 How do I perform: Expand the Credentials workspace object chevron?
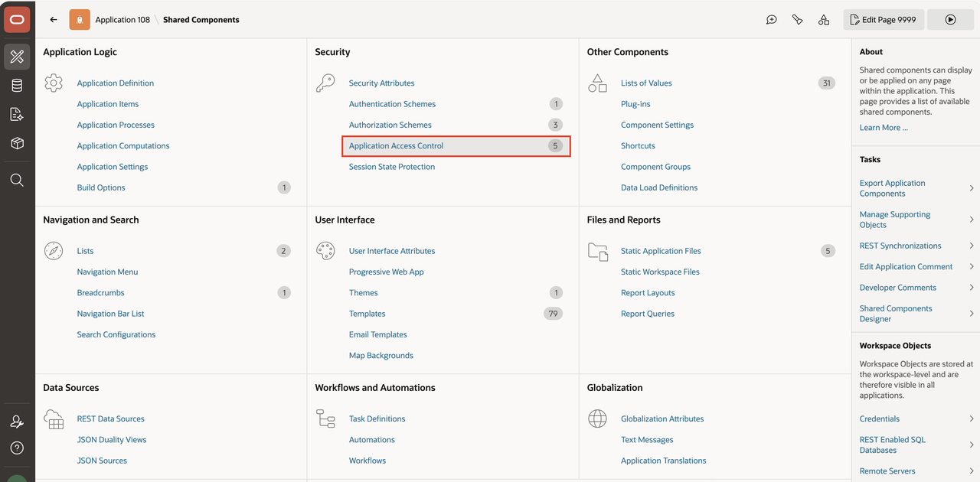(x=972, y=418)
